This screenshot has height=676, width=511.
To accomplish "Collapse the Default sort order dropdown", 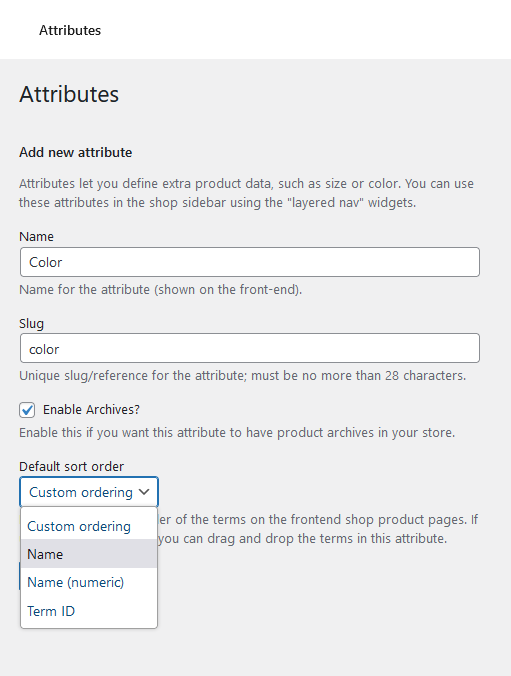I will coord(89,492).
